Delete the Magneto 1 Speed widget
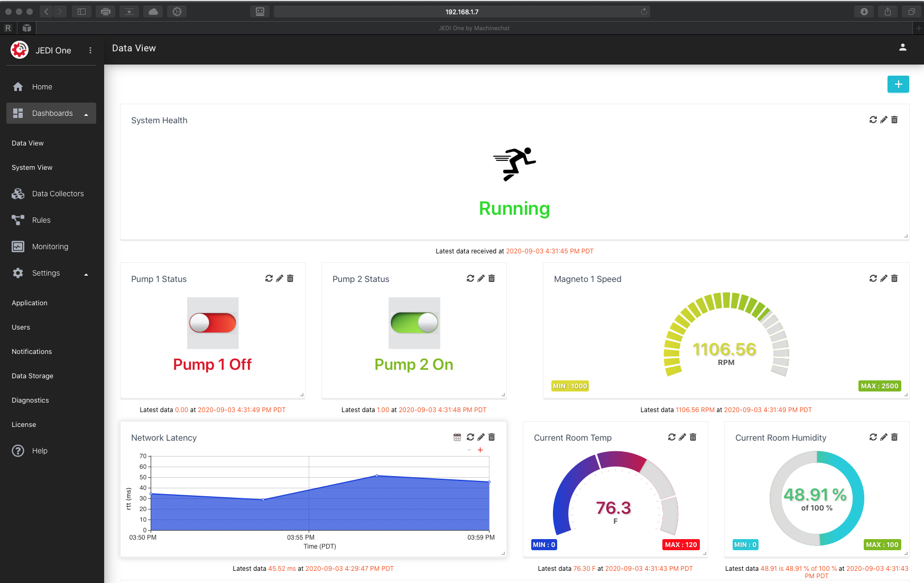The image size is (924, 583). click(x=894, y=278)
